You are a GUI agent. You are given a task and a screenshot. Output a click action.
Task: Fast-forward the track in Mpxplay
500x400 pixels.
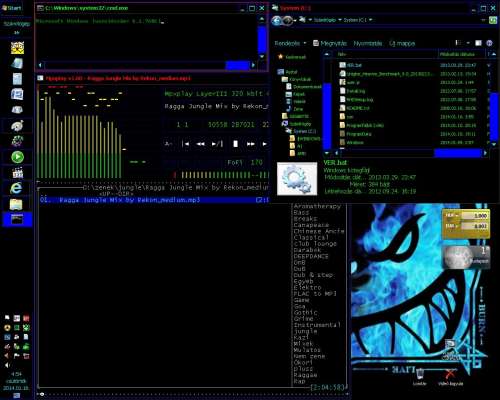click(x=251, y=144)
